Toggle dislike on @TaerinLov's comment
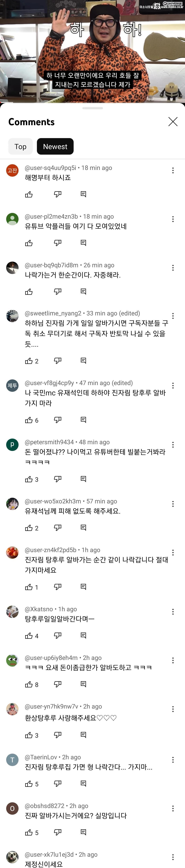The image size is (185, 868). pyautogui.click(x=57, y=783)
